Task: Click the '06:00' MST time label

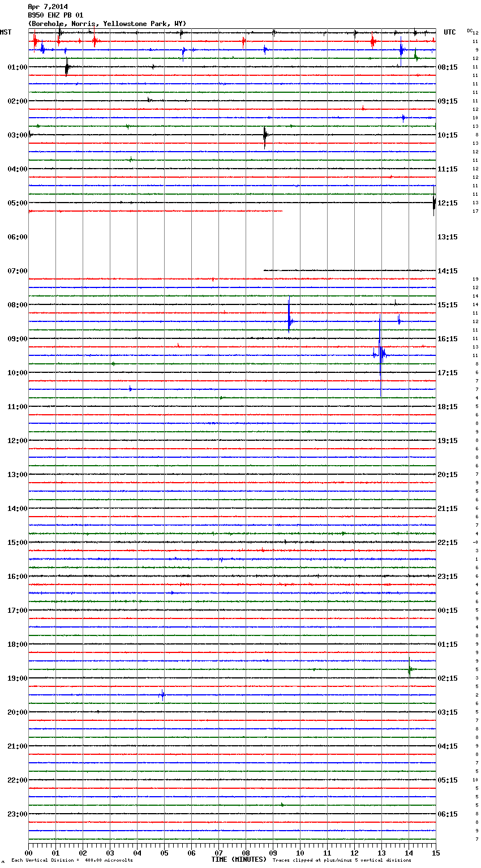Action: point(18,237)
